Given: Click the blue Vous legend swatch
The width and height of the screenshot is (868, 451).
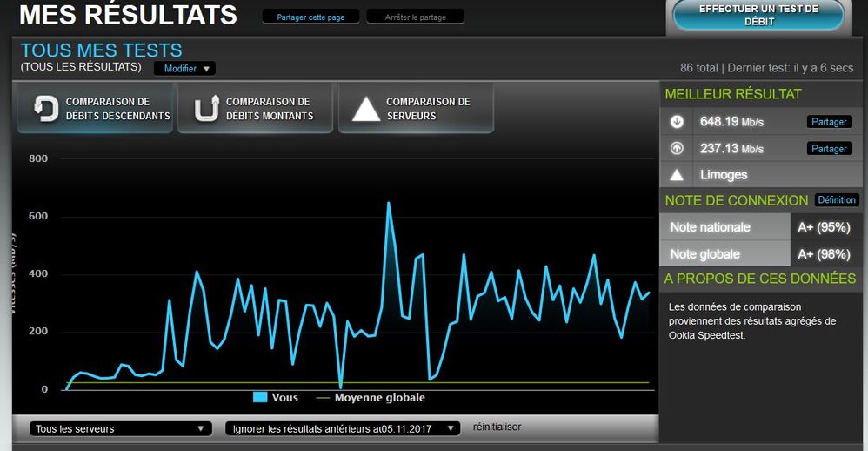Looking at the screenshot, I should click(x=260, y=398).
